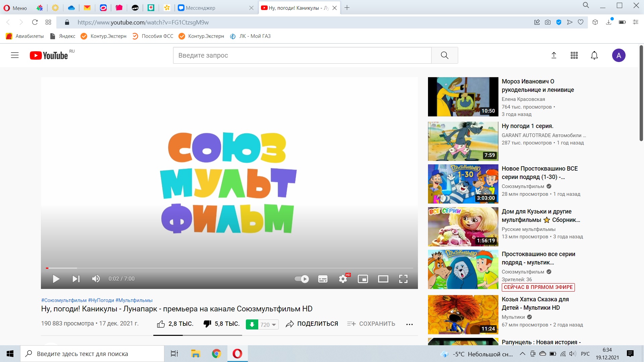Open a new browser tab
The width and height of the screenshot is (644, 362).
pos(347,8)
